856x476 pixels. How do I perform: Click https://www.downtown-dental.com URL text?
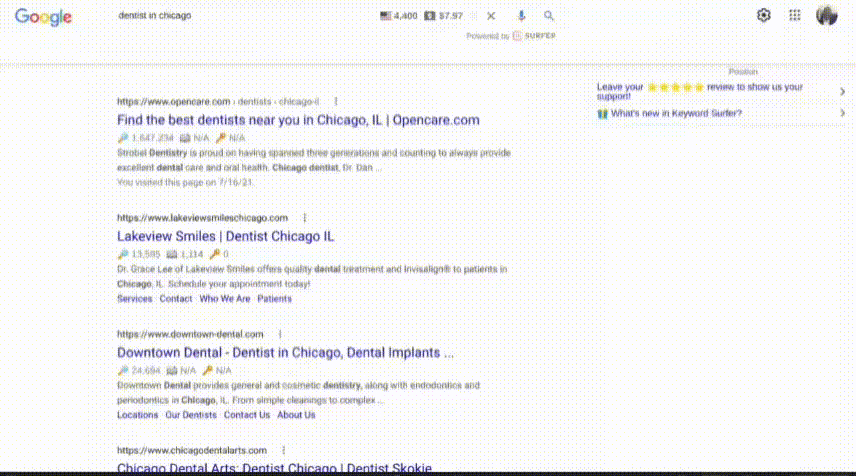[x=190, y=334]
